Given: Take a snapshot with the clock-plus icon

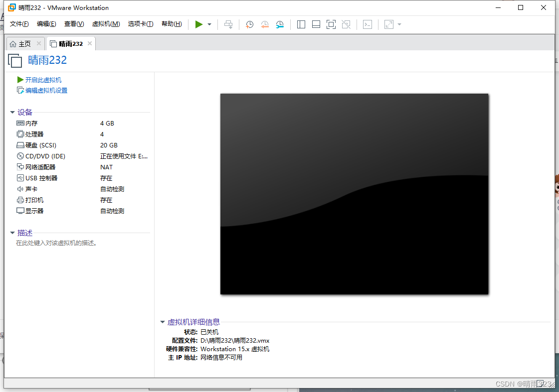Looking at the screenshot, I should [249, 24].
